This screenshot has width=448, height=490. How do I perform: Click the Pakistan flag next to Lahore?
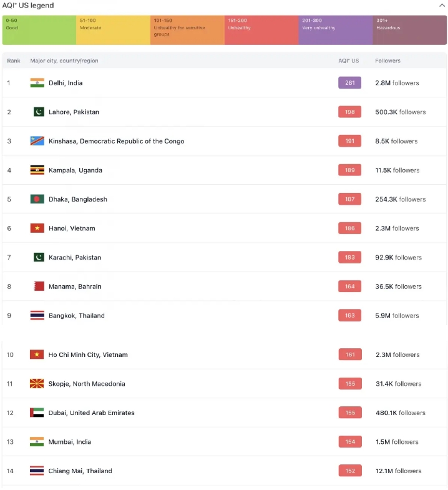(x=39, y=112)
